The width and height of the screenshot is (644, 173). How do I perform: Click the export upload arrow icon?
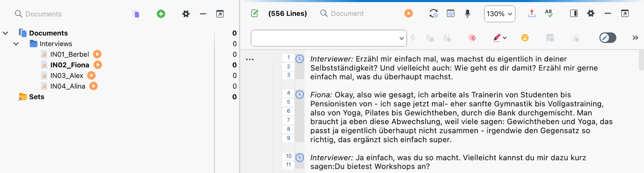pos(532,14)
